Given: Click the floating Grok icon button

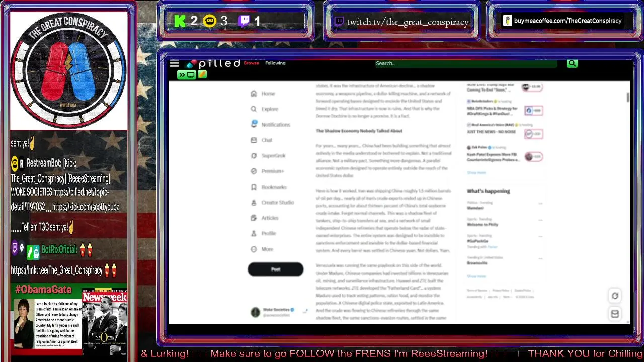Looking at the screenshot, I should (615, 296).
